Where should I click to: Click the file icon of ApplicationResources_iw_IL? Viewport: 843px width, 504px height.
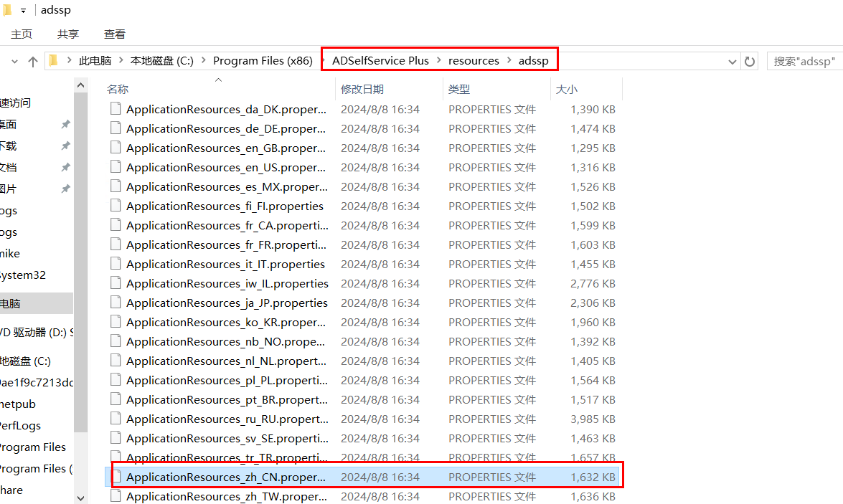115,283
